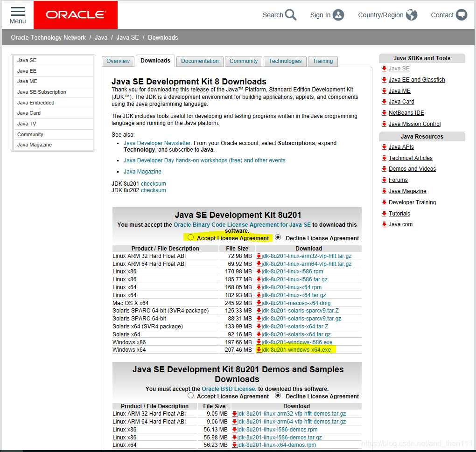The width and height of the screenshot is (476, 452).
Task: Open Oracle BSD License link
Action: coord(229,389)
